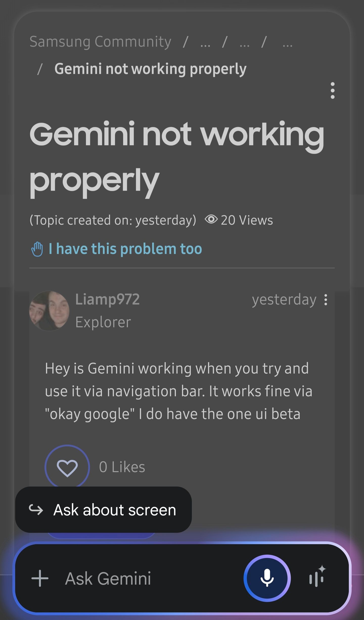The height and width of the screenshot is (620, 364).
Task: Open second collapsed breadcrumb ellipsis
Action: point(244,44)
